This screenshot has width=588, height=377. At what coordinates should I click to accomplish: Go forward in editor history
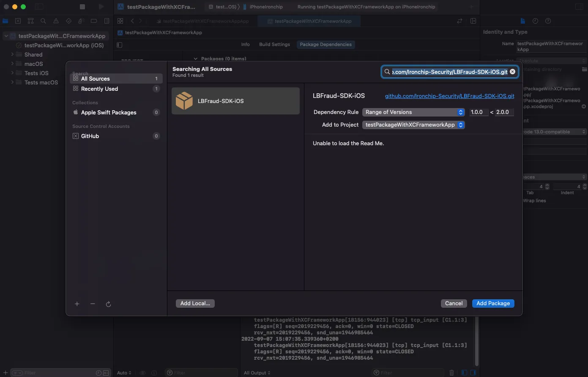[140, 21]
